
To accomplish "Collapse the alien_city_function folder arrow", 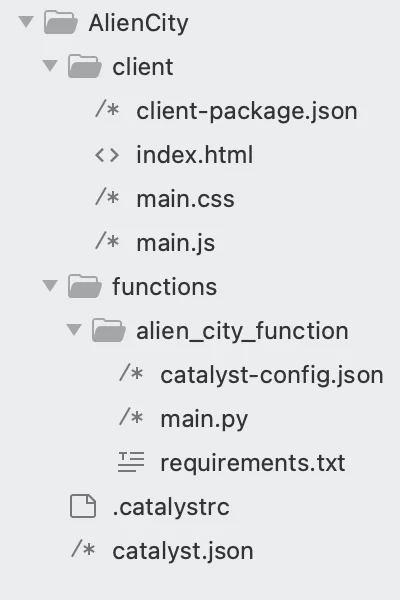I will [74, 329].
